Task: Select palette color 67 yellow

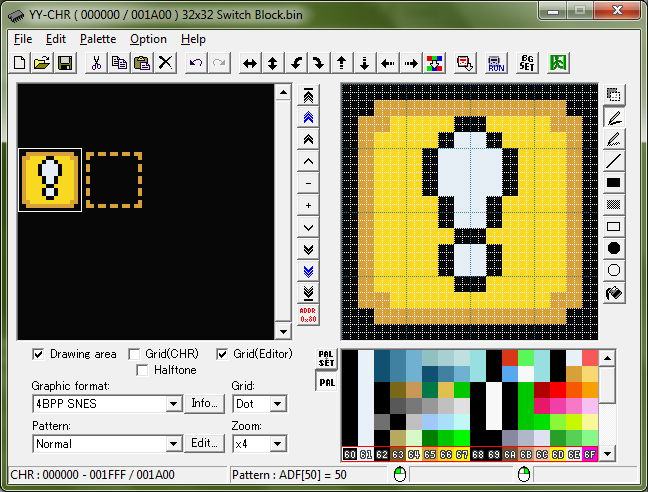Action: (x=462, y=454)
